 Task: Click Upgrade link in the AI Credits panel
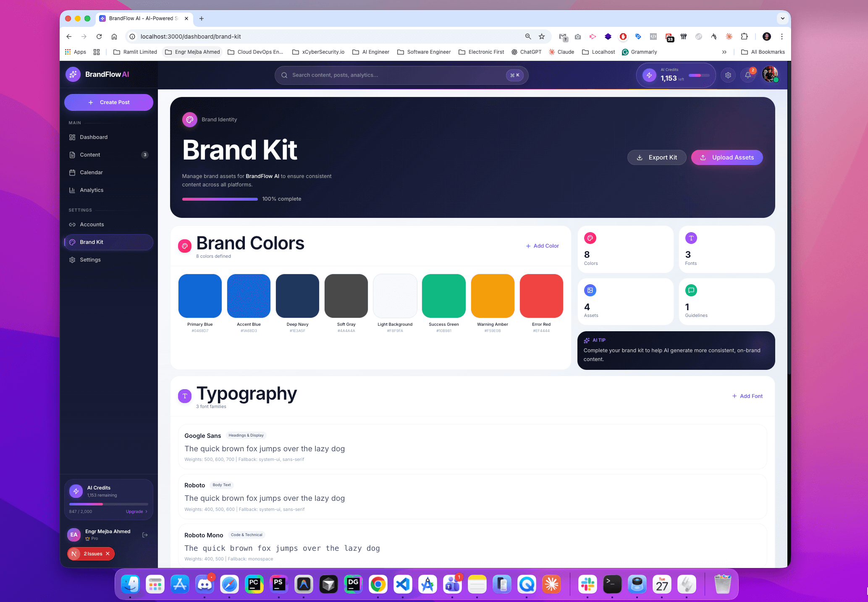[x=134, y=512]
